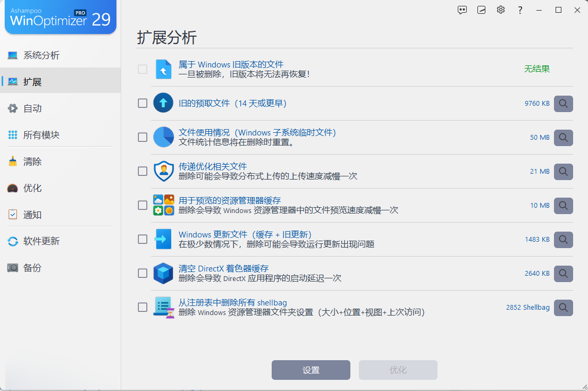This screenshot has height=391, width=588.
Task: Open settings gear in title bar
Action: coord(501,10)
